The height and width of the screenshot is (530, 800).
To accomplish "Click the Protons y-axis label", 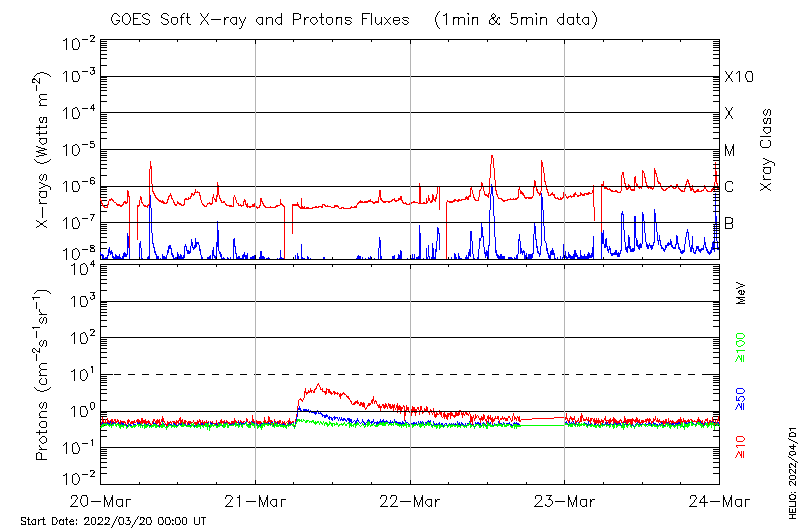I will point(43,375).
